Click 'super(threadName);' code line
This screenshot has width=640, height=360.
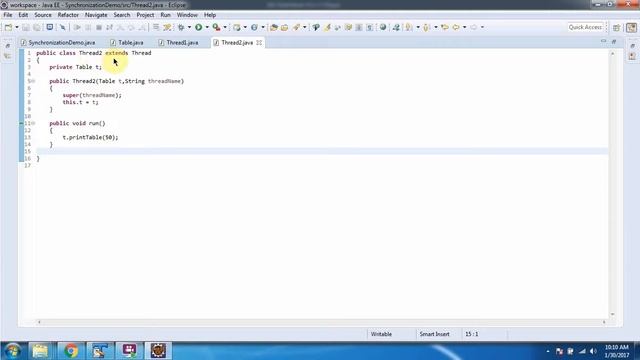coord(92,95)
